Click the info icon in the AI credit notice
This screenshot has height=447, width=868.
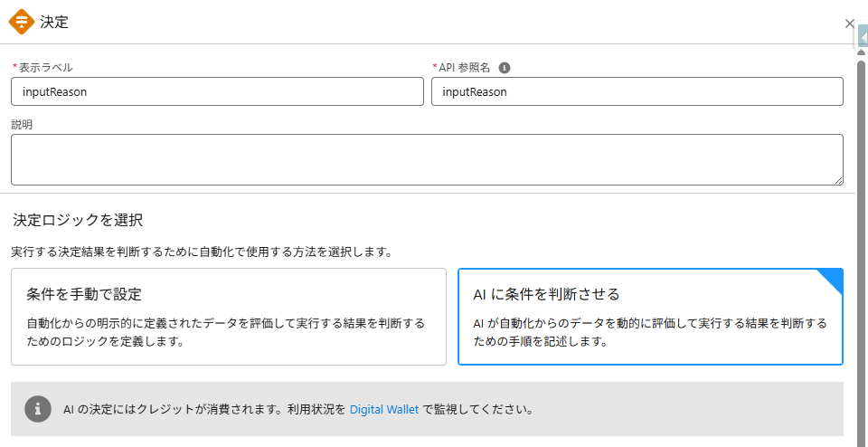coord(37,409)
